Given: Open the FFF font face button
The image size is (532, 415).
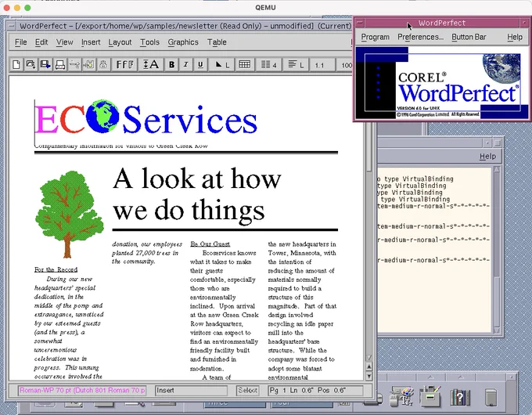Looking at the screenshot, I should pos(124,64).
